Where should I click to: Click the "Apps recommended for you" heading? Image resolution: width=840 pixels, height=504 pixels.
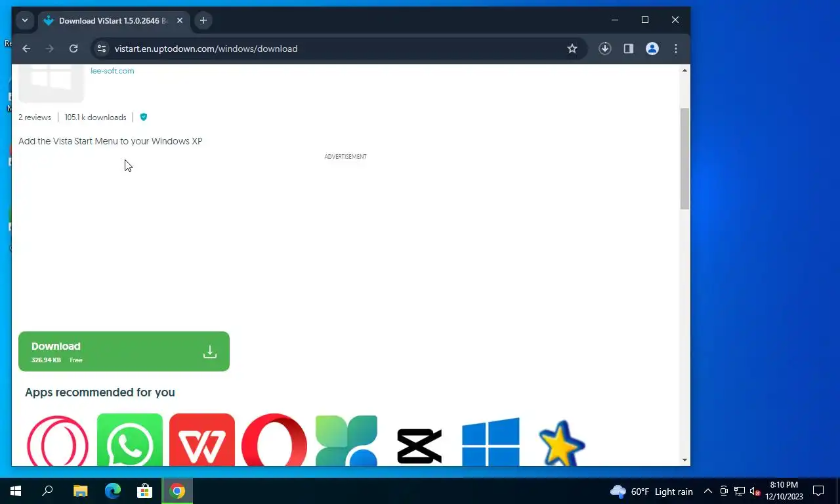[x=100, y=392]
